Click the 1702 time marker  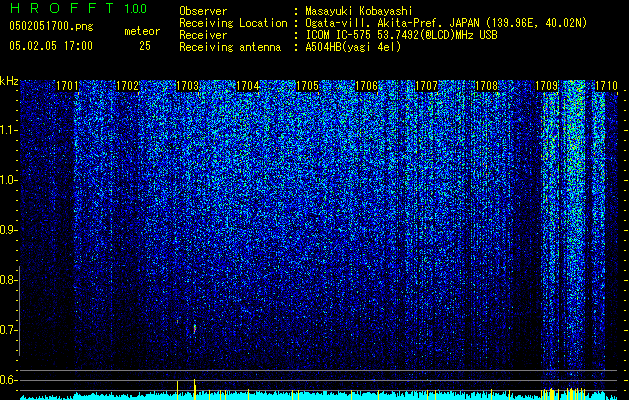pyautogui.click(x=127, y=86)
